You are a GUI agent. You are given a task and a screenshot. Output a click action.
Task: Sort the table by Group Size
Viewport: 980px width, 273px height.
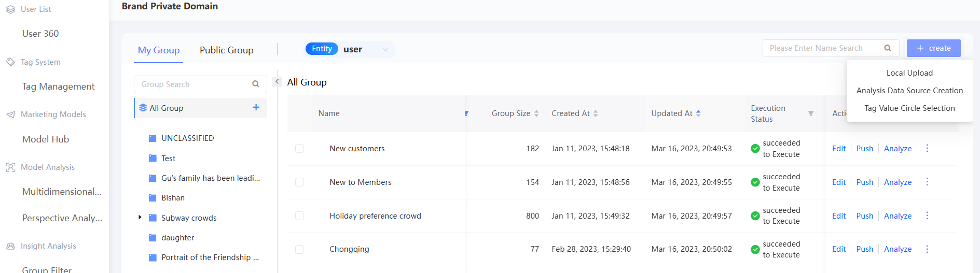pyautogui.click(x=536, y=113)
